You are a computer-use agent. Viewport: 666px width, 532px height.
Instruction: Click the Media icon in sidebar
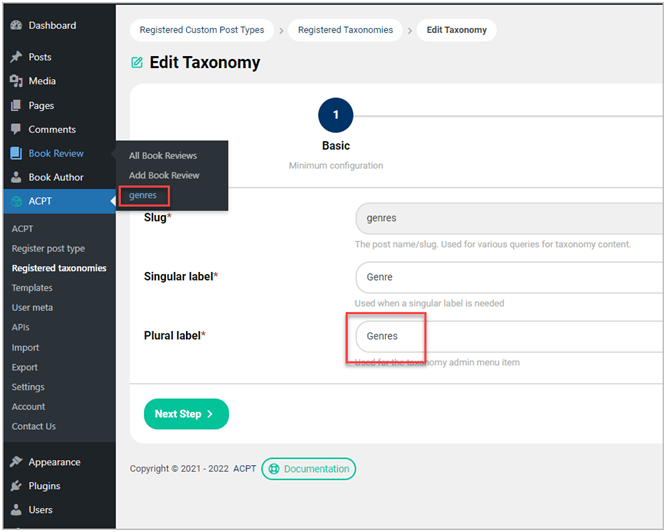pos(16,81)
